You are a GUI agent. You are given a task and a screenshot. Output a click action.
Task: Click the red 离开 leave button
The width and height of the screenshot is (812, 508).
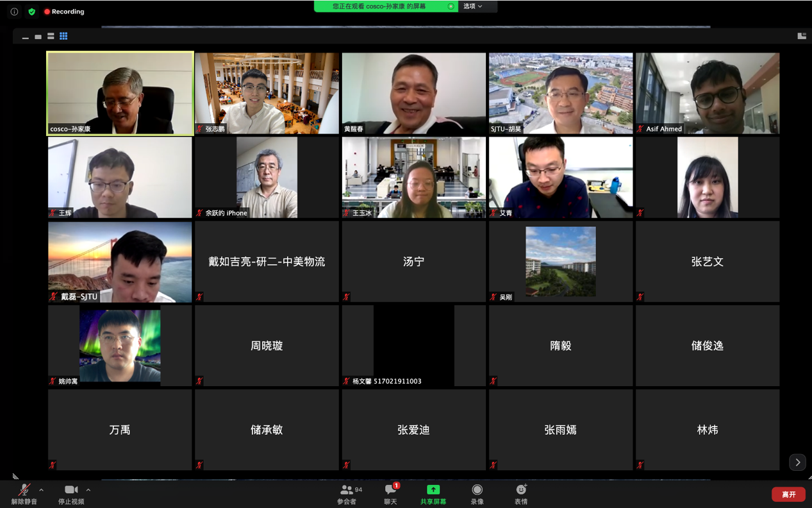tap(788, 495)
